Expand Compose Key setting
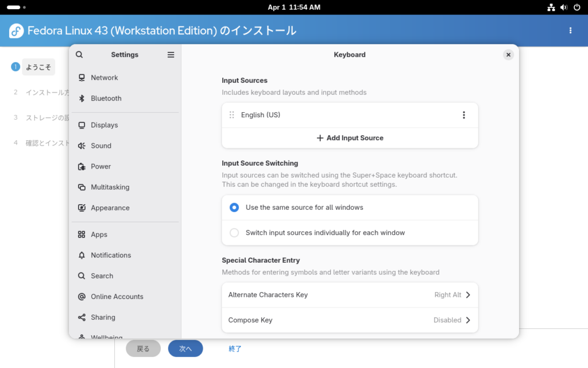This screenshot has height=368, width=588. coord(350,320)
